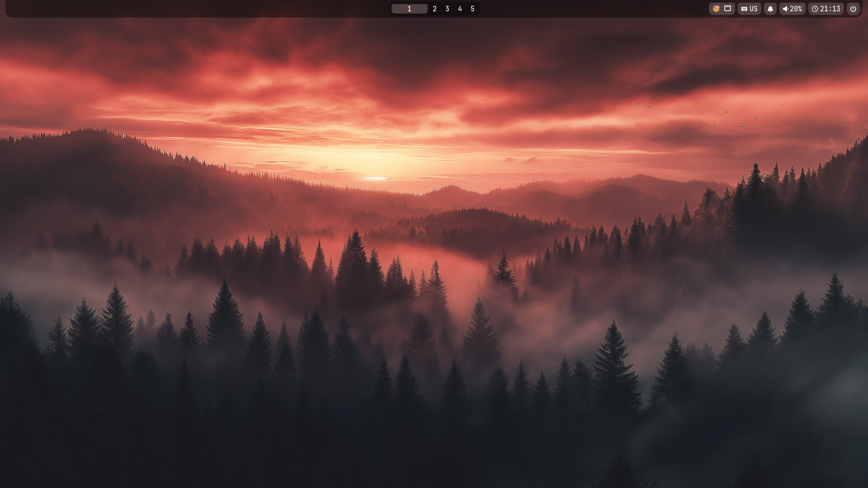The image size is (868, 488).
Task: Select the active workspace 1
Action: [x=409, y=9]
